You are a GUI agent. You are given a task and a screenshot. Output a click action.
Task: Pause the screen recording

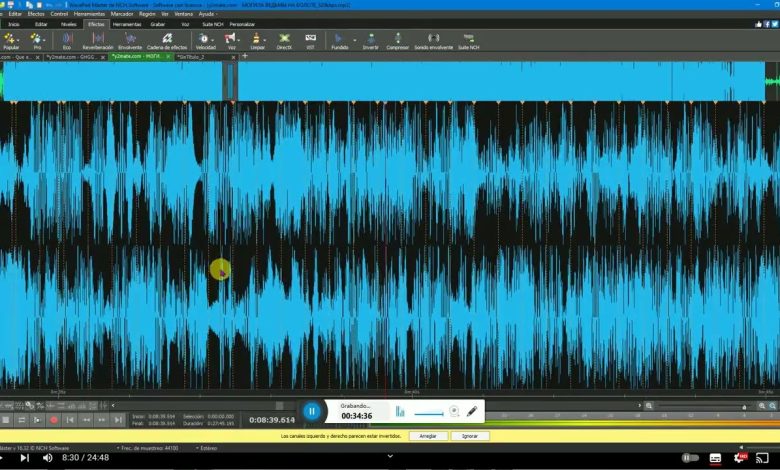312,411
